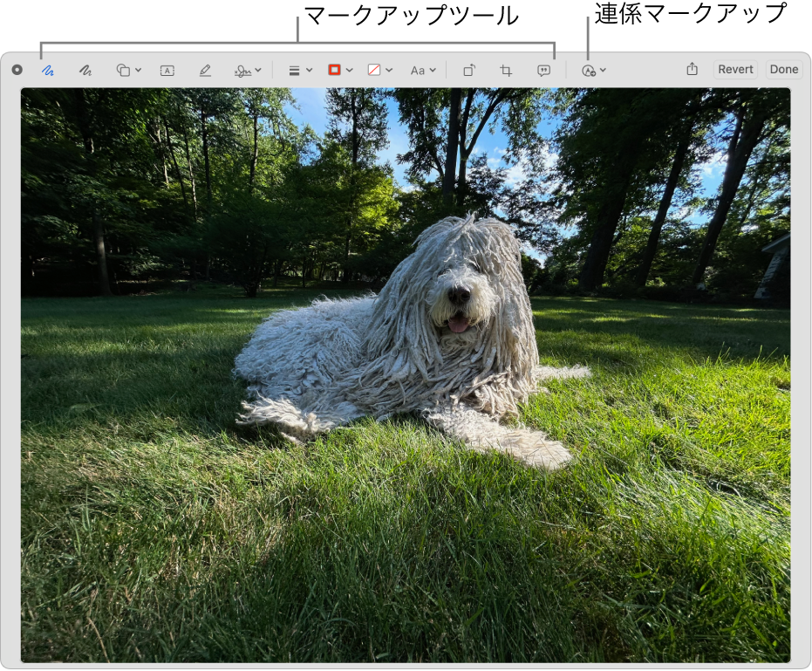The width and height of the screenshot is (812, 671).
Task: Open the Shapes tool
Action: (123, 71)
